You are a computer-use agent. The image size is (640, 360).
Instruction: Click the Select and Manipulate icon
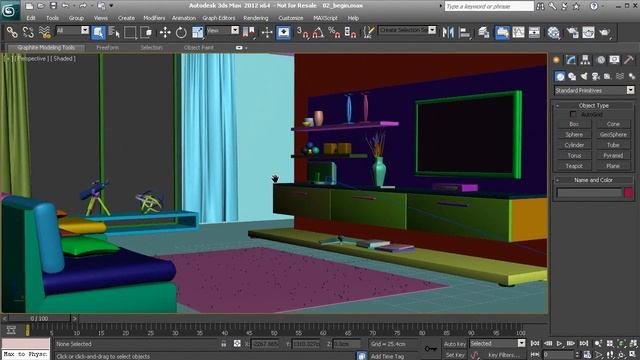pos(267,32)
